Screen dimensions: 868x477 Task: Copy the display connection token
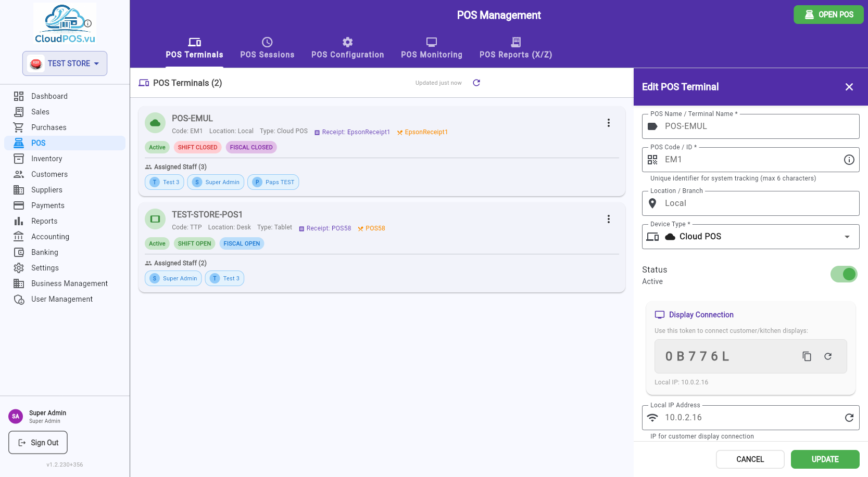click(x=807, y=356)
